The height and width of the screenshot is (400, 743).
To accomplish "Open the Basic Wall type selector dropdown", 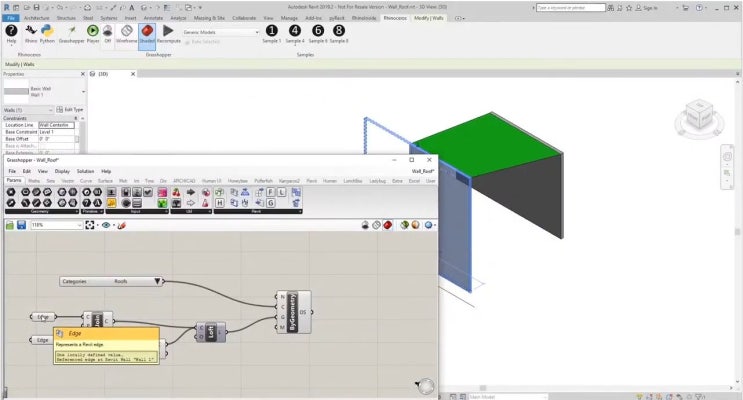I will tap(45, 91).
